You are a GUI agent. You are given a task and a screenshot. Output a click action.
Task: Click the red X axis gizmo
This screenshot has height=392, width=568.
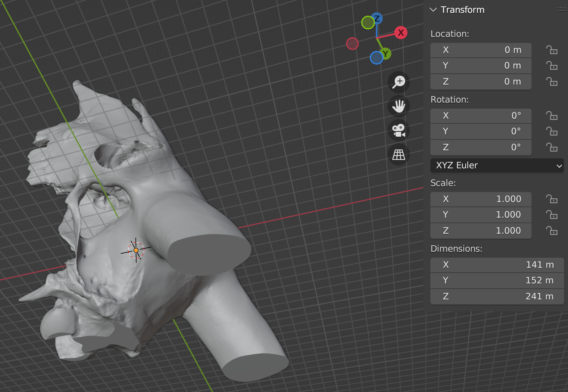(401, 32)
